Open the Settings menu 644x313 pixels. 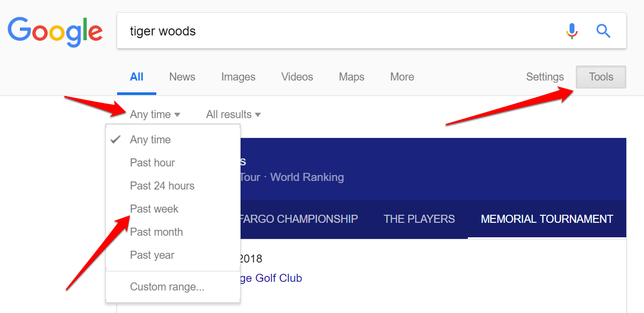[544, 77]
